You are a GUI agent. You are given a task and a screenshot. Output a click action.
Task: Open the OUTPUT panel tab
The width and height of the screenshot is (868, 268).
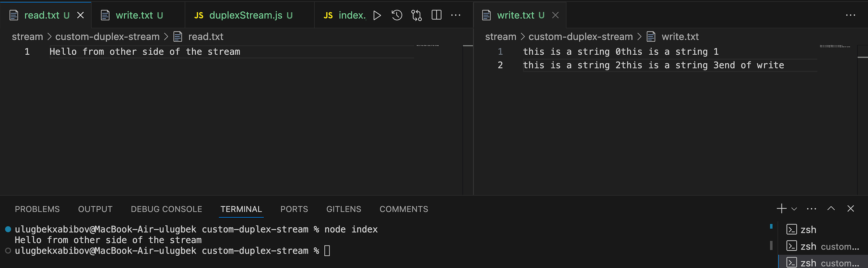pyautogui.click(x=95, y=209)
